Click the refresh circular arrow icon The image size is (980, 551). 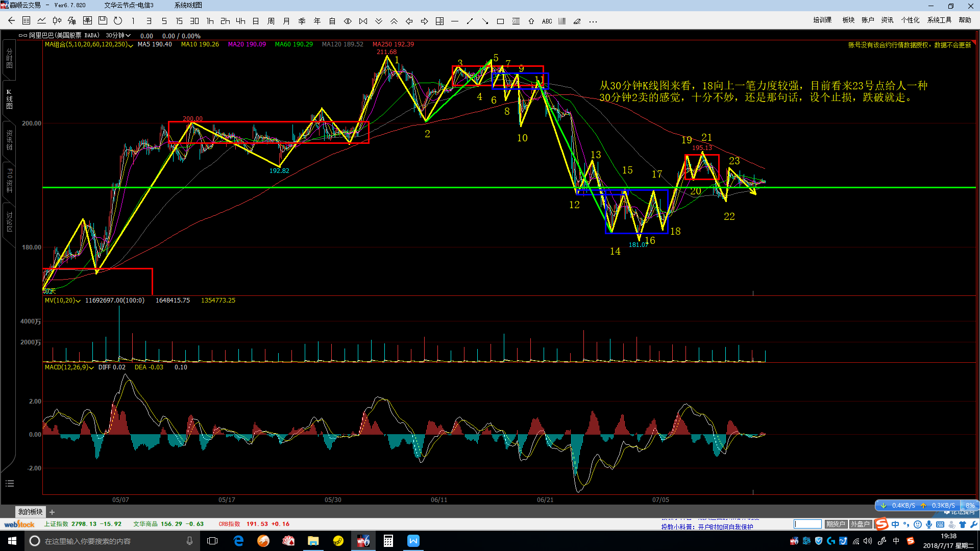click(x=118, y=21)
